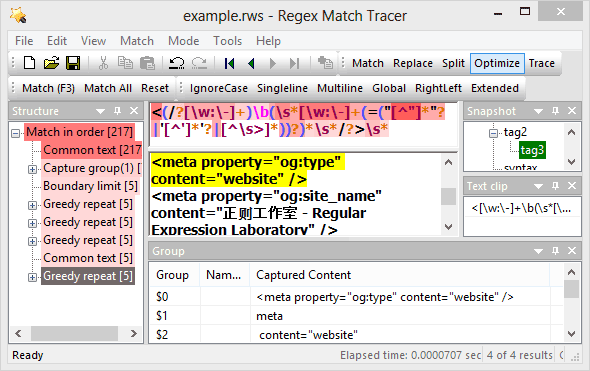
Task: Enable the Singleline option
Action: point(282,88)
